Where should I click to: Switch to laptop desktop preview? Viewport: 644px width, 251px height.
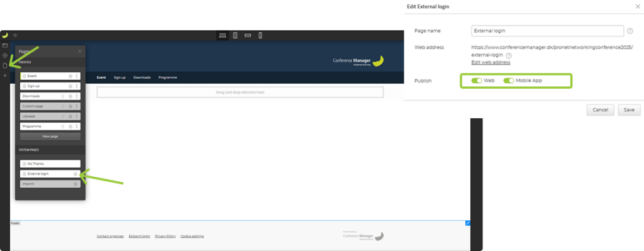click(x=223, y=35)
